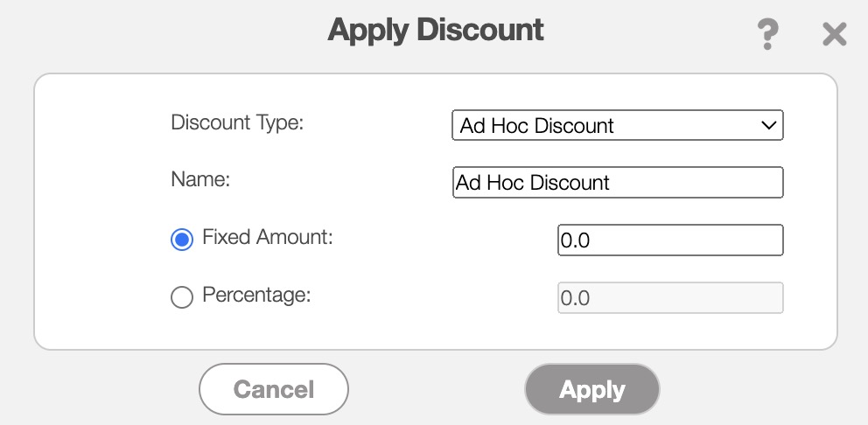This screenshot has width=868, height=425.
Task: Click the 0.0 value in Fixed Amount
Action: [x=576, y=241]
